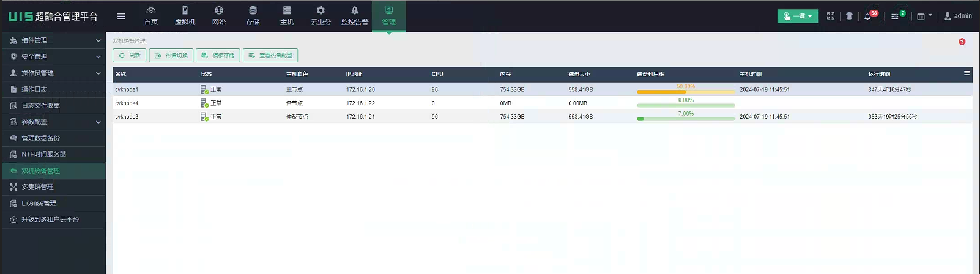
Task: Click the 刷新 refresh button
Action: (129, 55)
